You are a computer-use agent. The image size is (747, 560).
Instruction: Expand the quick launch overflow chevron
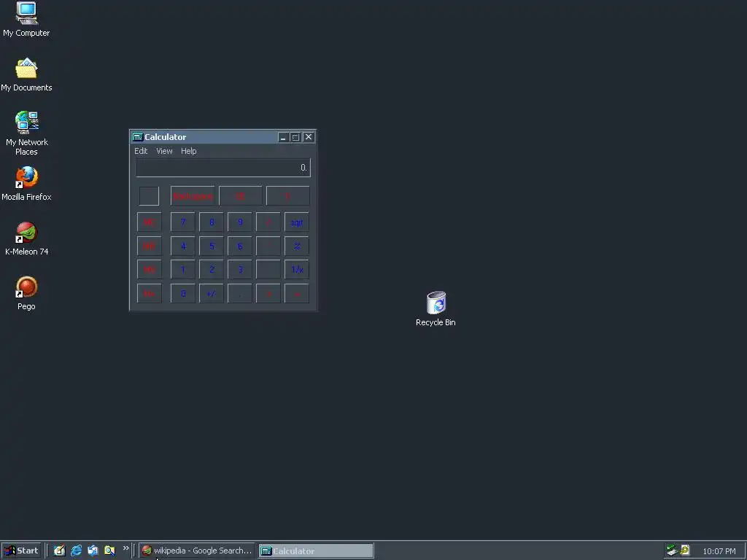(x=125, y=548)
